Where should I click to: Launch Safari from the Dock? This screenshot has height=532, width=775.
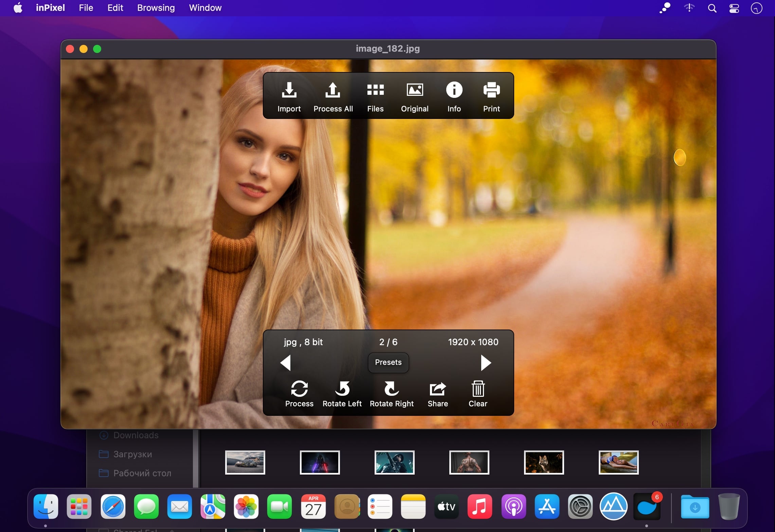click(113, 507)
